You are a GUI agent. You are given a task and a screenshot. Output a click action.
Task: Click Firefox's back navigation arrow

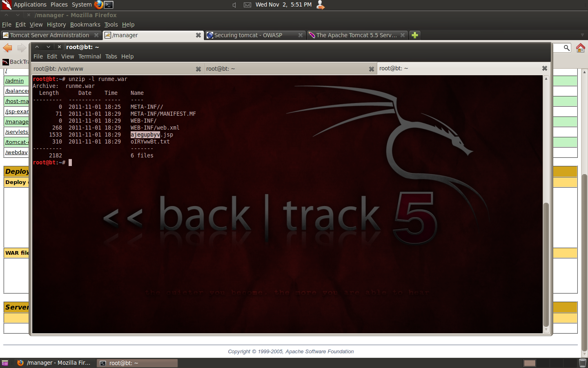[7, 47]
